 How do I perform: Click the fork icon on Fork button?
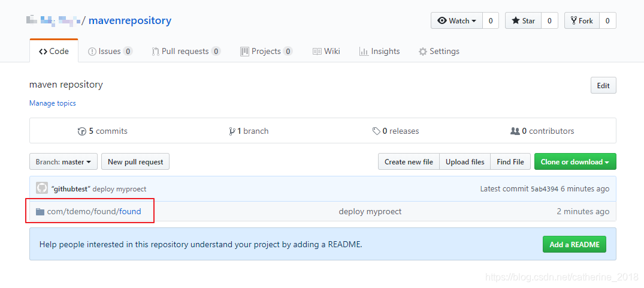(574, 20)
